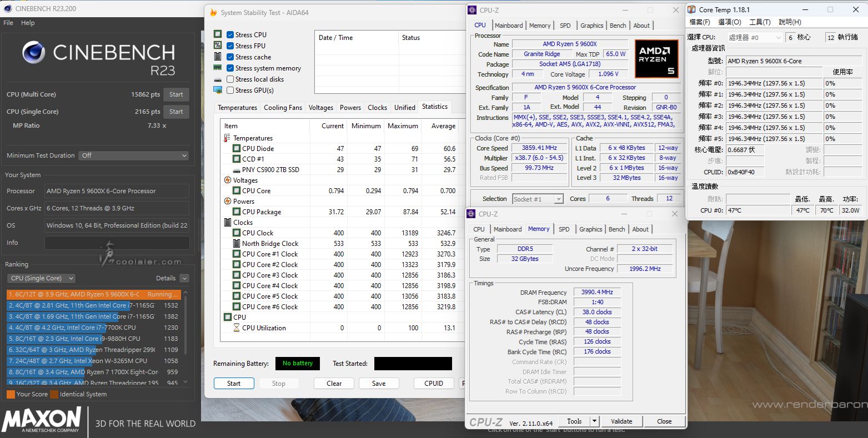The width and height of the screenshot is (868, 438).
Task: Click the Stress system memory RAM icon
Action: pyautogui.click(x=218, y=68)
